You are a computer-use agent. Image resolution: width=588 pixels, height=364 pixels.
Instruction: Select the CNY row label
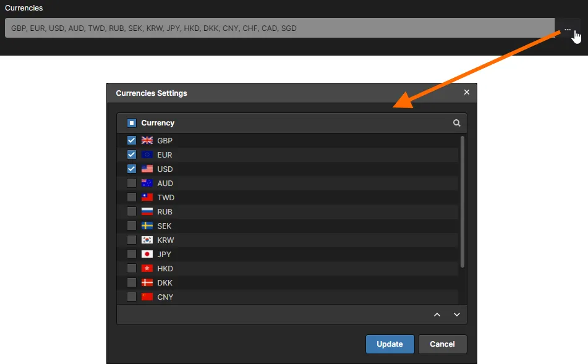(165, 297)
